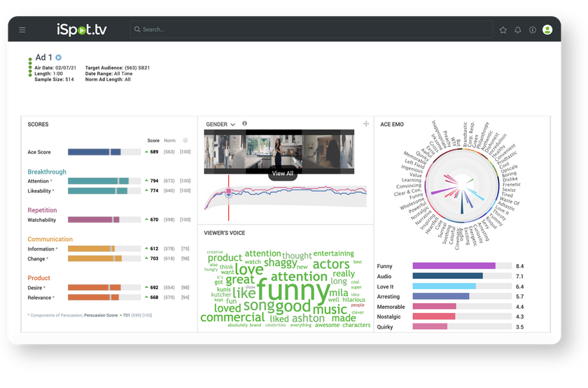
Task: Select the Ace Score bar
Action: (94, 152)
